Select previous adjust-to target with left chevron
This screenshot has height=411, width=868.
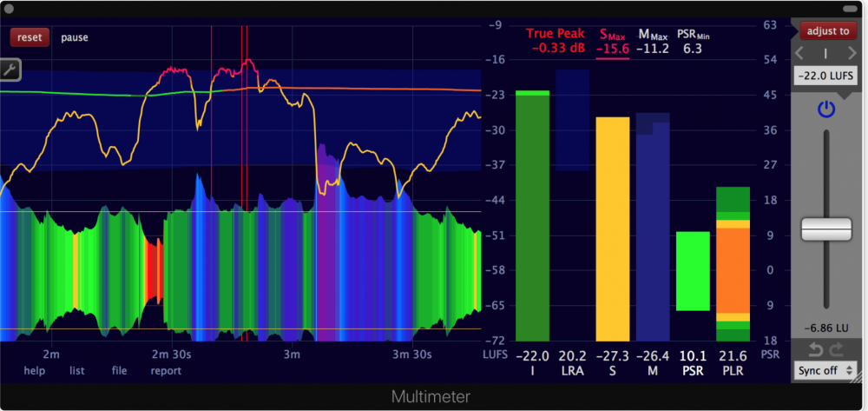800,54
